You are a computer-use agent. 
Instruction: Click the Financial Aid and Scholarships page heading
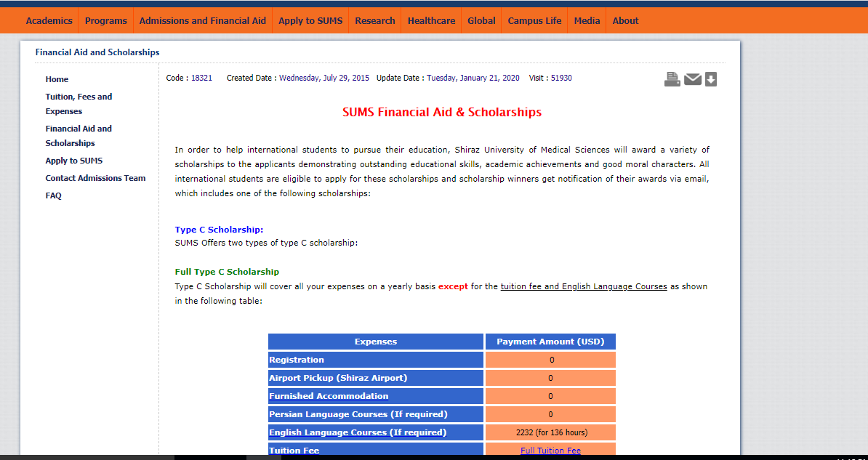[x=97, y=52]
